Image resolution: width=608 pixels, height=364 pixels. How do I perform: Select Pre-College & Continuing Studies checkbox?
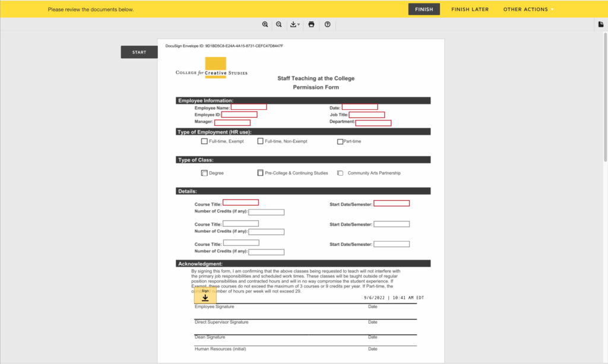pyautogui.click(x=260, y=173)
